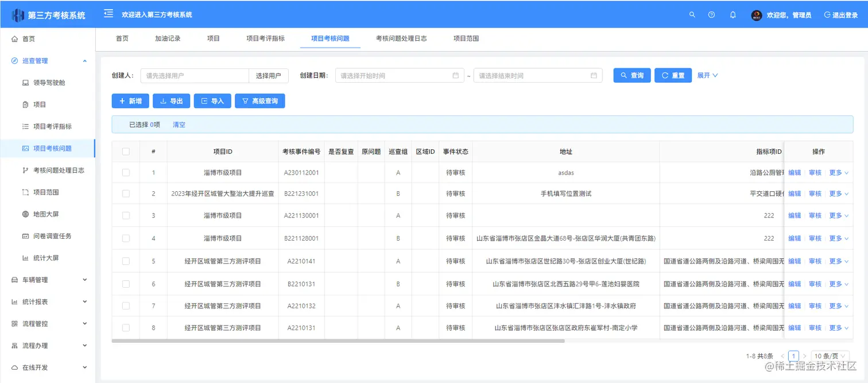This screenshot has height=383, width=868.
Task: Check the box for row 2
Action: point(126,194)
